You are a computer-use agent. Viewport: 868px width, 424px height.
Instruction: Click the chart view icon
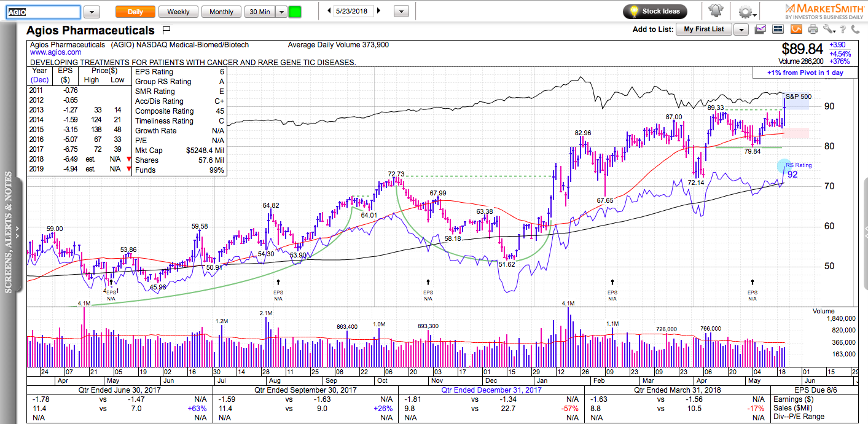[760, 29]
